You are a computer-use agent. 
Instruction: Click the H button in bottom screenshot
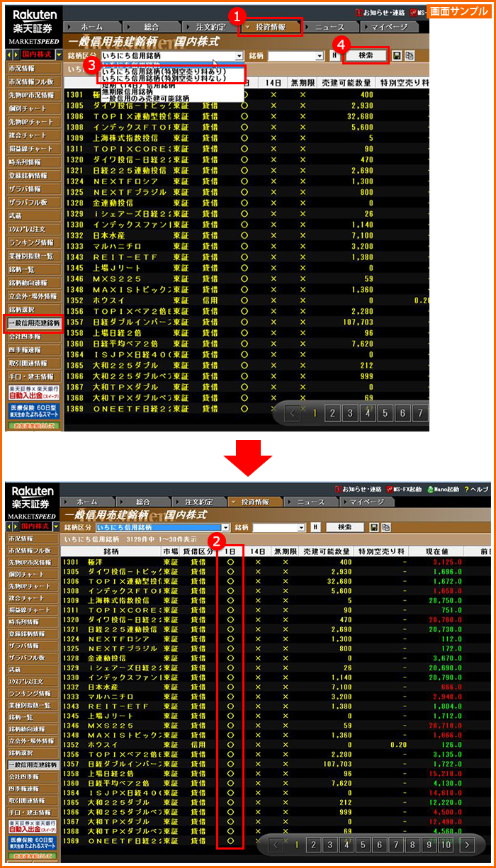click(315, 528)
